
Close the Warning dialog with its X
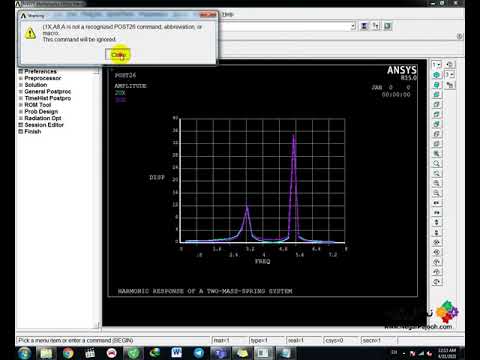click(x=208, y=15)
